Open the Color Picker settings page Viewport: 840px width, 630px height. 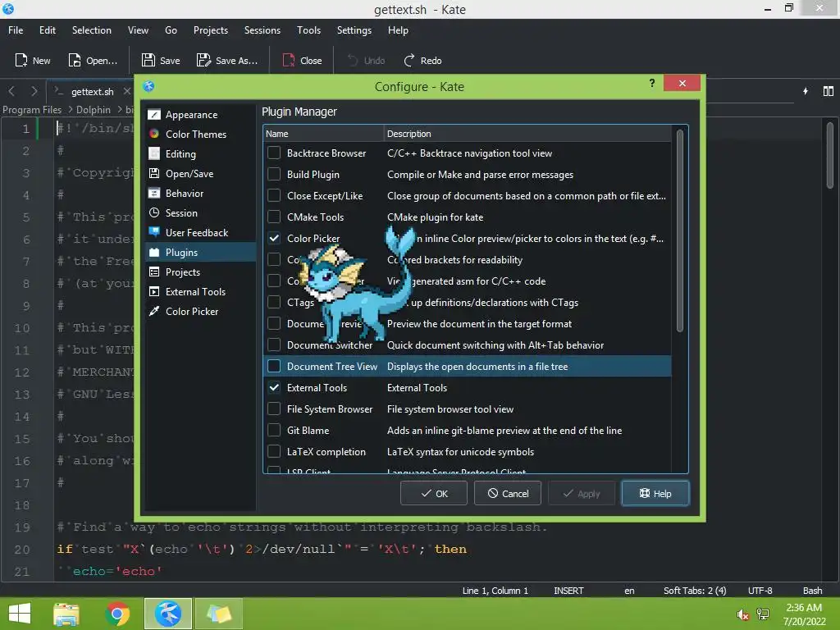(x=200, y=311)
